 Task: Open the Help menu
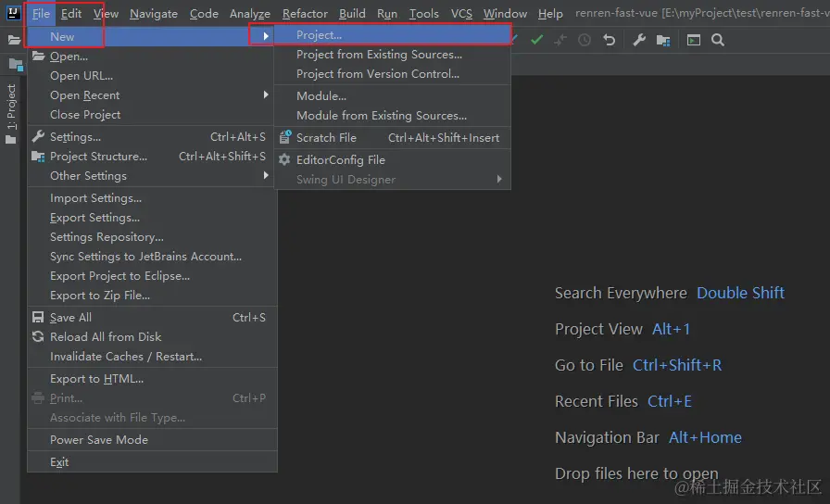pos(550,14)
